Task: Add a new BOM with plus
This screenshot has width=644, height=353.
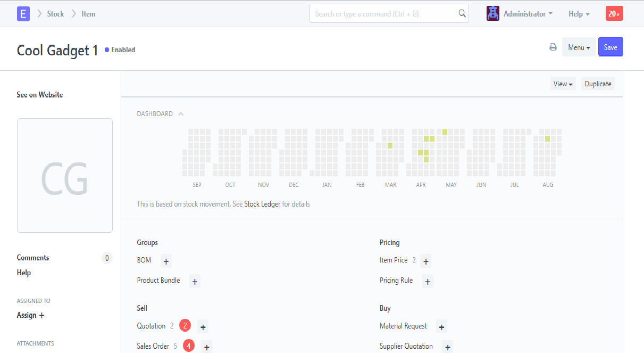Action: (x=166, y=261)
